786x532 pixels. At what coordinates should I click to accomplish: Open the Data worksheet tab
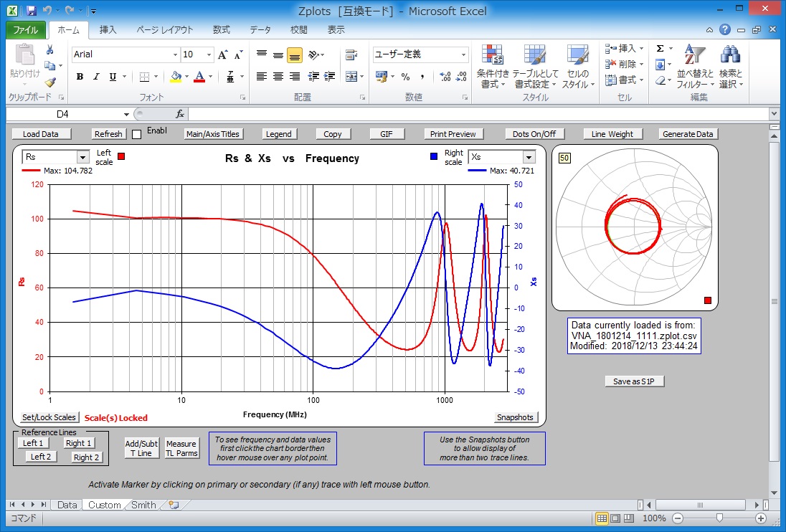point(67,505)
